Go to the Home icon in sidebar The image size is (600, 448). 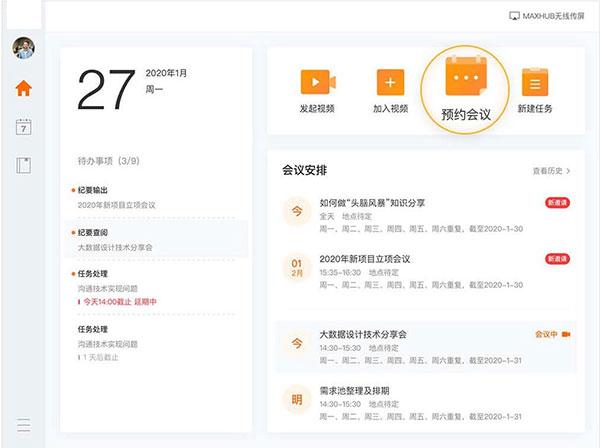click(x=23, y=88)
